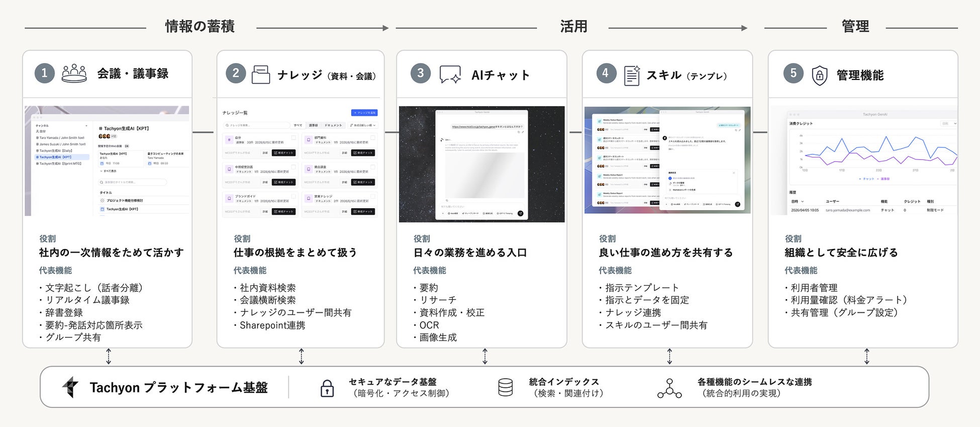Open the Tachyon生成AI【Daily】 channel
Screen dimensions: 980x427
[55, 150]
